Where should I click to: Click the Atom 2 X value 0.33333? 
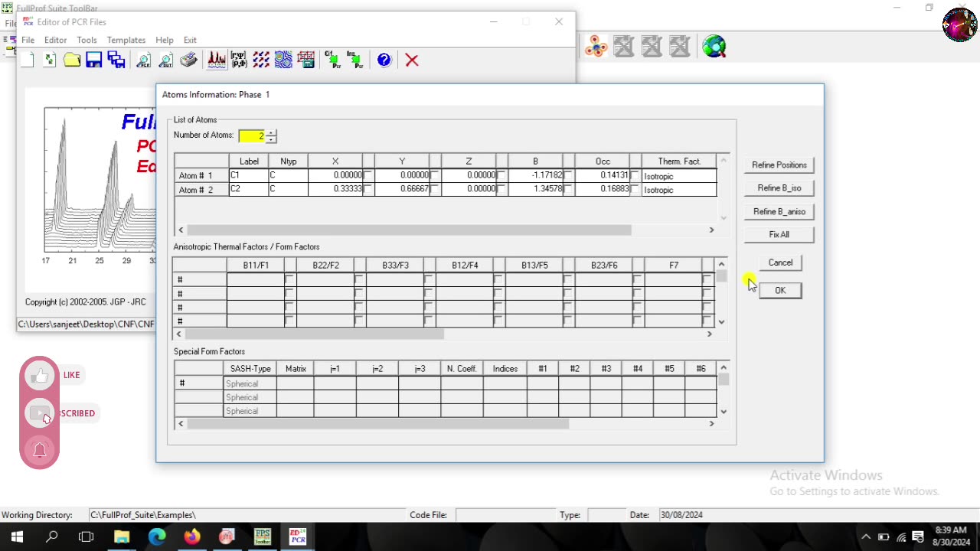coord(335,189)
